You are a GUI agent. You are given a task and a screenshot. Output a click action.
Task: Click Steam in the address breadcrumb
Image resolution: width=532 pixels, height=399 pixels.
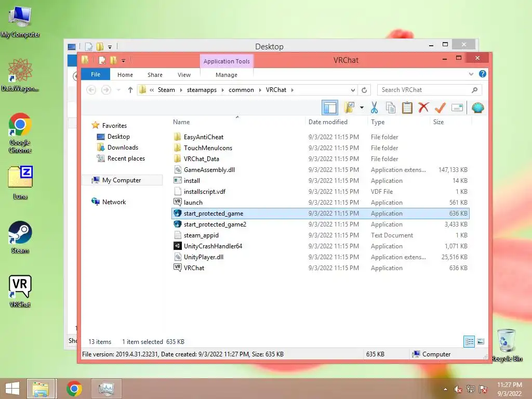click(166, 90)
